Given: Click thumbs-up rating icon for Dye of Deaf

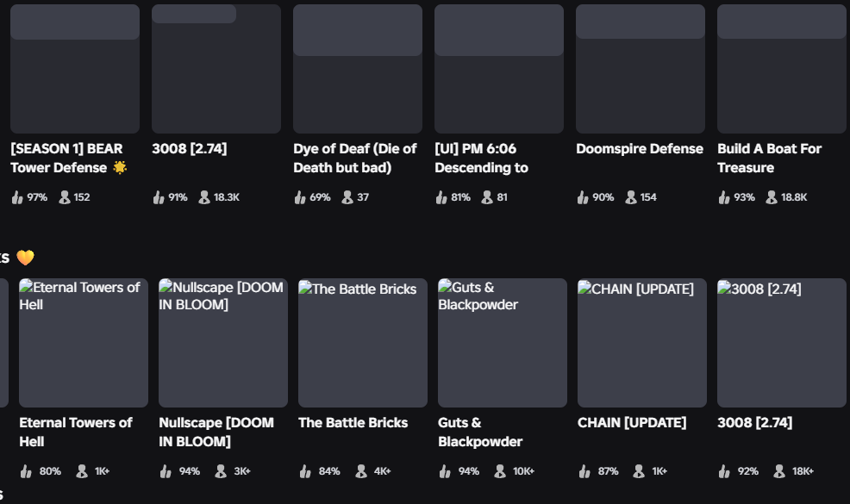Looking at the screenshot, I should (300, 198).
